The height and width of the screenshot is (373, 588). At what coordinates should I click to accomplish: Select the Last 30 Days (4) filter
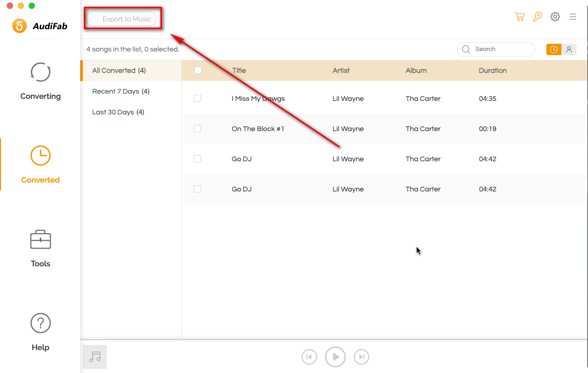118,112
